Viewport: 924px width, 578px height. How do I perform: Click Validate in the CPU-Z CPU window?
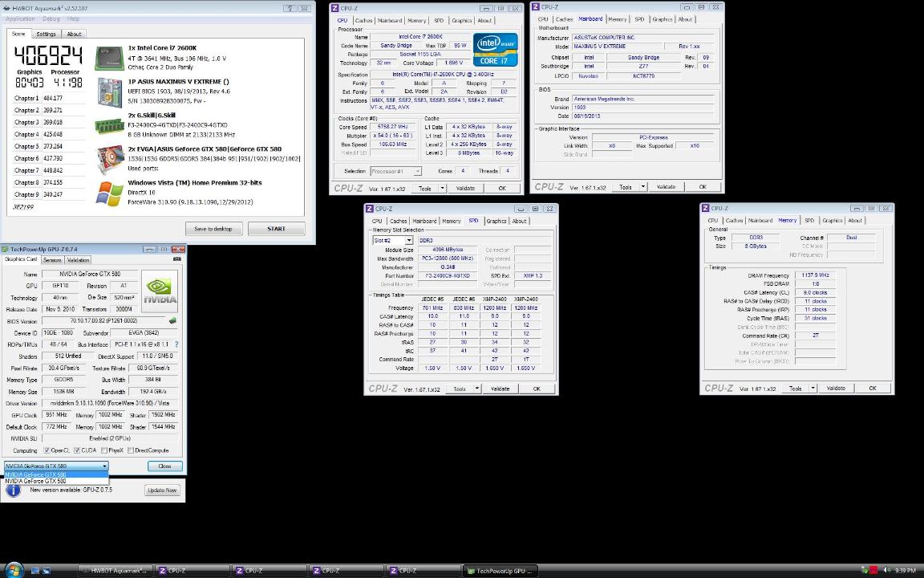point(465,188)
